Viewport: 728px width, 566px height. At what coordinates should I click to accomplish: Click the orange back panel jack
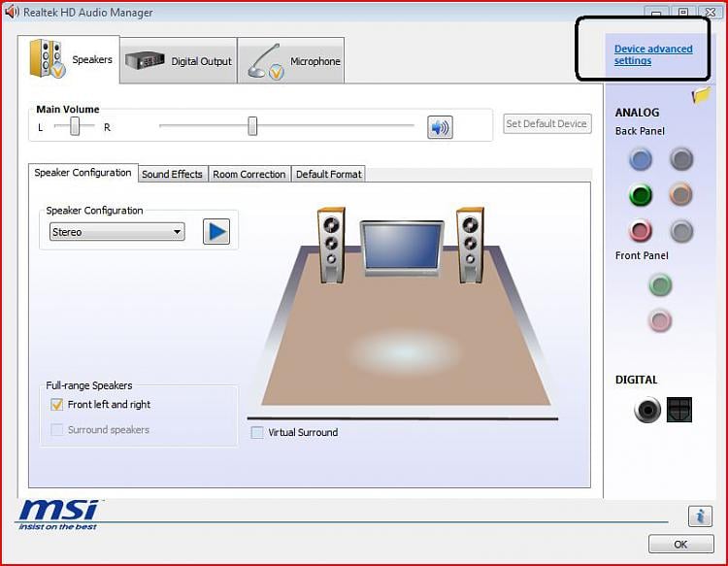click(x=681, y=195)
